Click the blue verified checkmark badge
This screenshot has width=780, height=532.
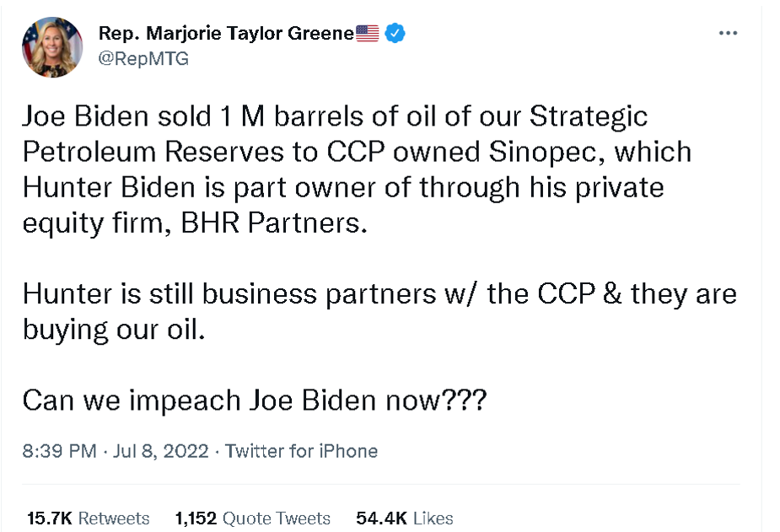coord(395,33)
